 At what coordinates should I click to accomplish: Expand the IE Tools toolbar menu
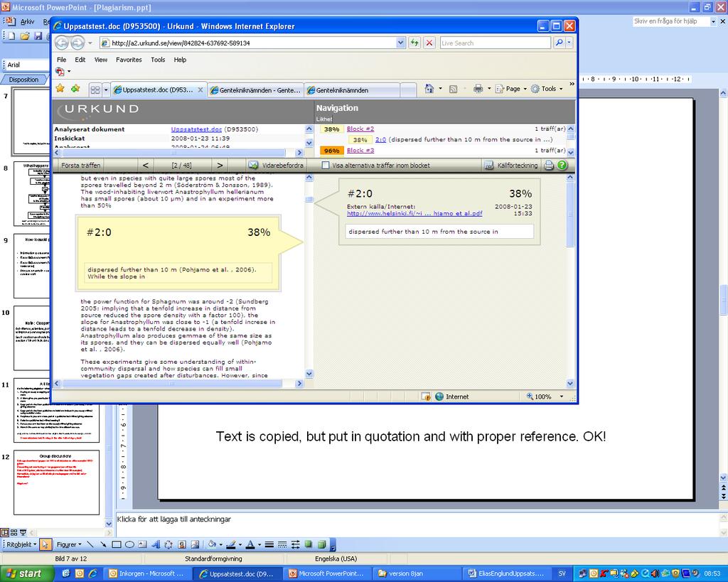[x=547, y=89]
